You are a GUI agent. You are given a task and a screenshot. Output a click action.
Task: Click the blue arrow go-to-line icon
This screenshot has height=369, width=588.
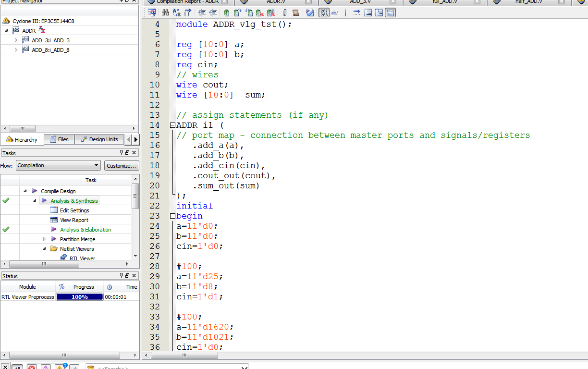(356, 12)
